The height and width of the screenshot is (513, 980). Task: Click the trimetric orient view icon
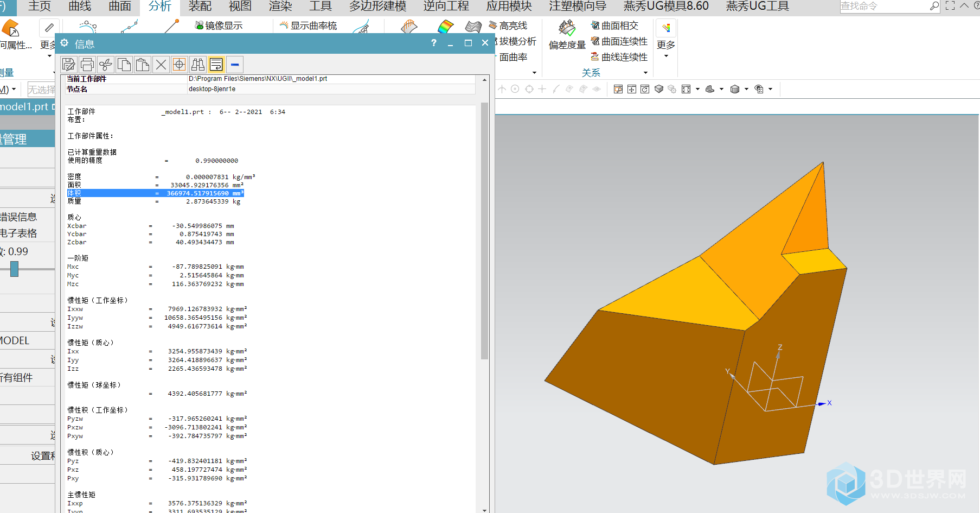coord(710,89)
